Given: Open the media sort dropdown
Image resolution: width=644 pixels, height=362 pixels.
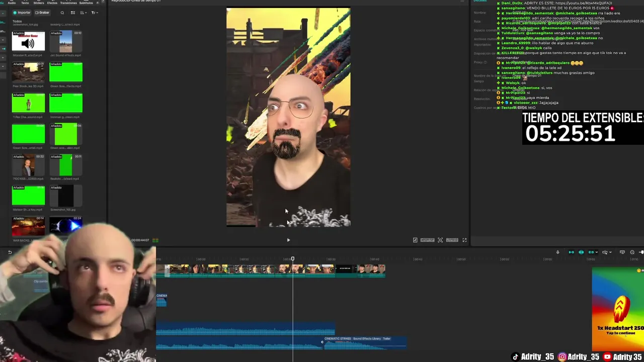Looking at the screenshot, I should click(83, 13).
